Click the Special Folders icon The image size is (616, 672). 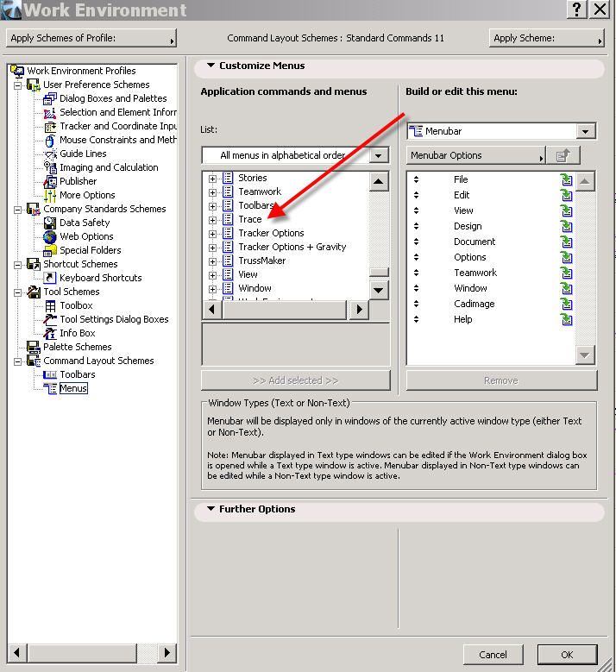coord(50,250)
